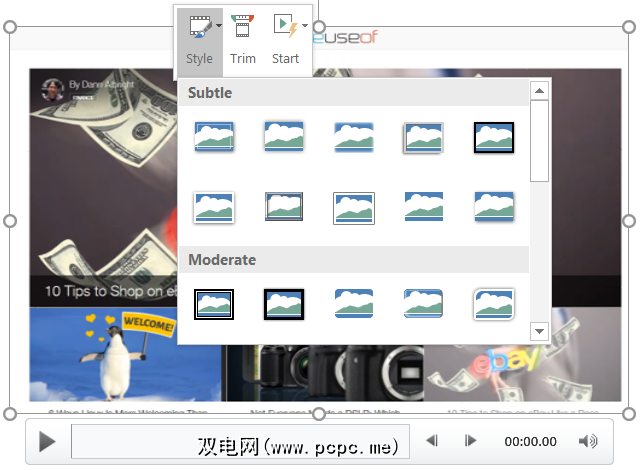Expand the Style dropdown arrow
This screenshot has height=470, width=640.
(x=219, y=25)
